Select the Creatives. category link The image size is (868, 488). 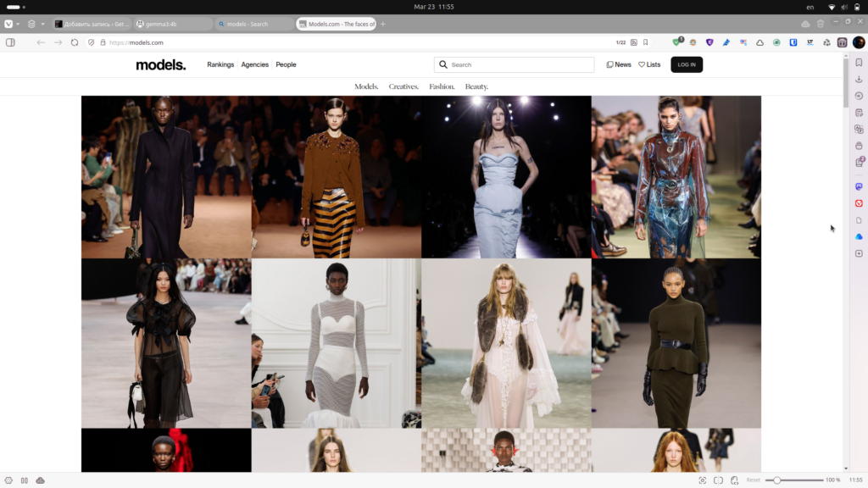click(403, 86)
